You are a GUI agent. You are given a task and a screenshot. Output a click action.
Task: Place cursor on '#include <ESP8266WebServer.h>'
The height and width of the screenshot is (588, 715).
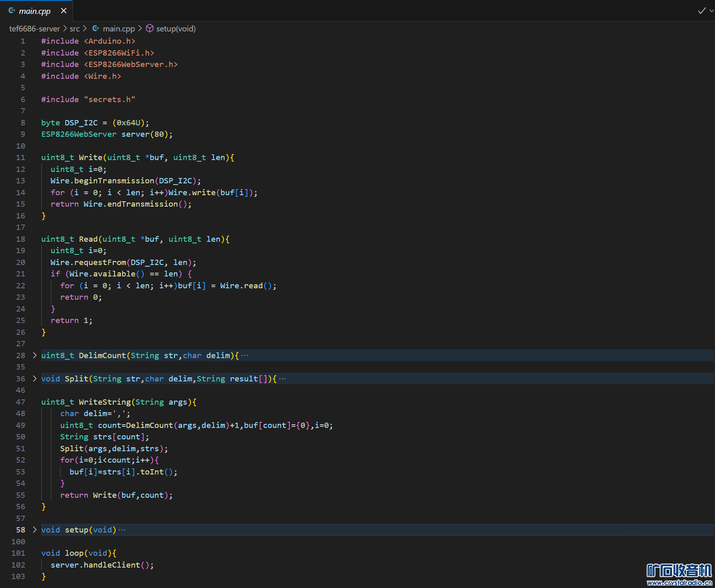(109, 65)
